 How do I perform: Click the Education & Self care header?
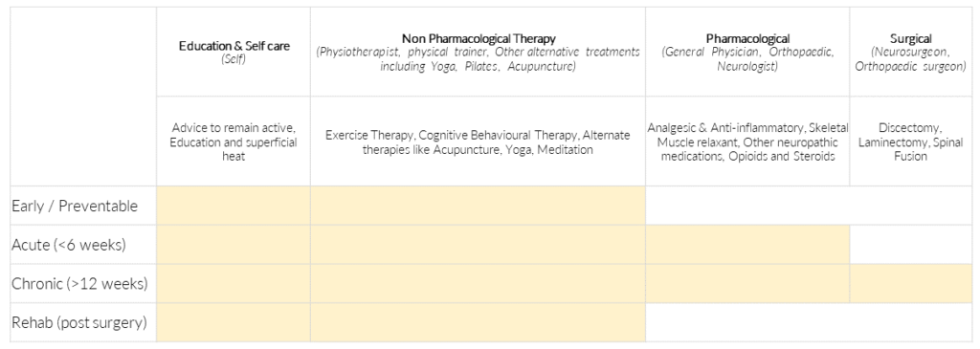point(234,52)
